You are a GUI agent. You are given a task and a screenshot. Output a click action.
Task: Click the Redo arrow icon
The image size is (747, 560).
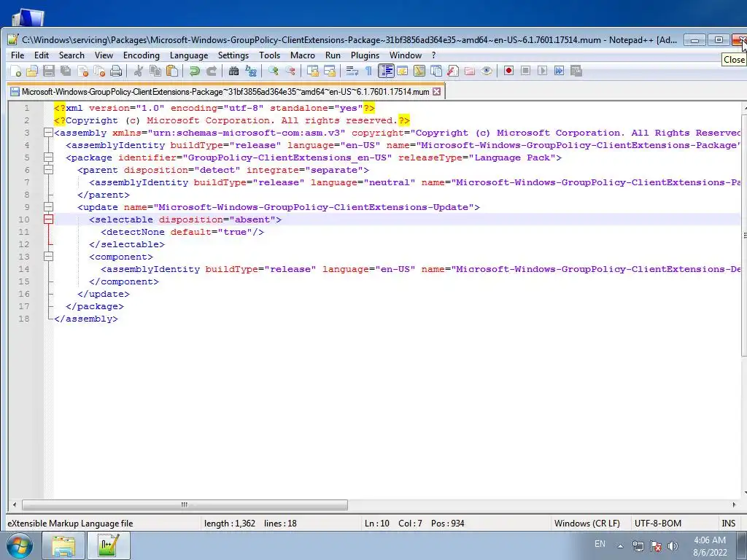pyautogui.click(x=212, y=71)
